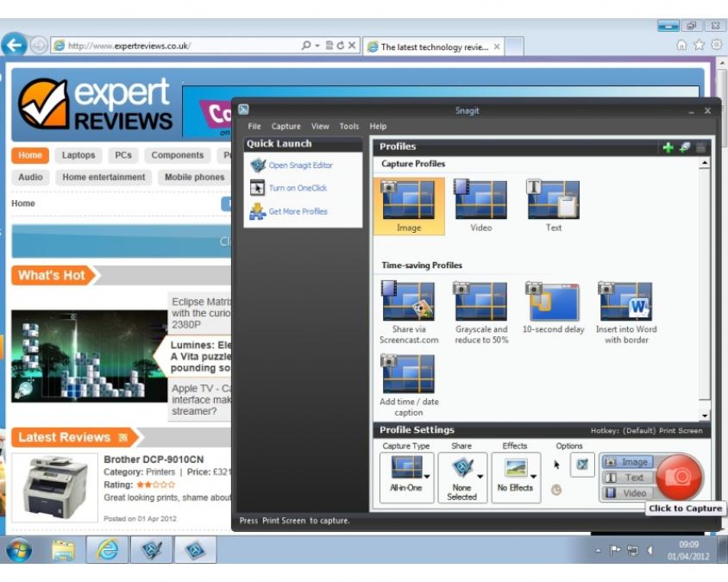Open browser Home icon
The width and height of the screenshot is (728, 582).
tap(681, 45)
